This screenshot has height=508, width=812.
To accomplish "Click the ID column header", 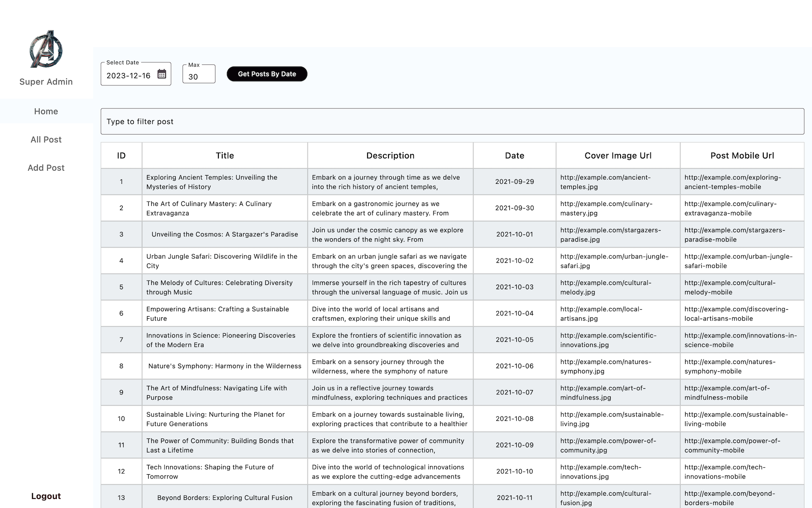I will pos(121,156).
